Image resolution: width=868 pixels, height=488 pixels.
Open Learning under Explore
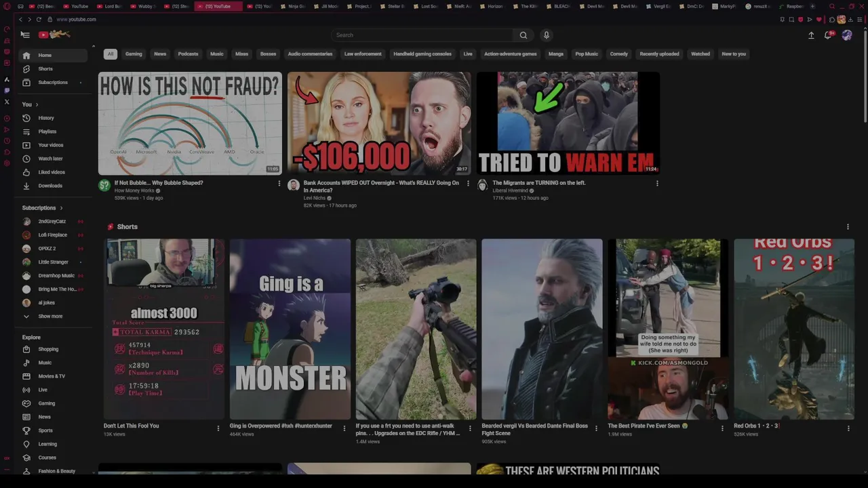54,444
